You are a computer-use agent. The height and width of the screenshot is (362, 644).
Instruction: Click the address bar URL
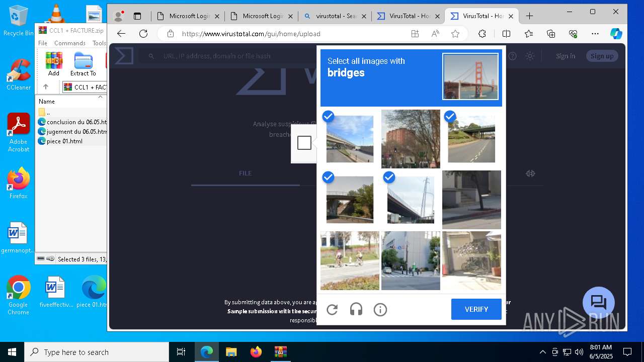(251, 34)
